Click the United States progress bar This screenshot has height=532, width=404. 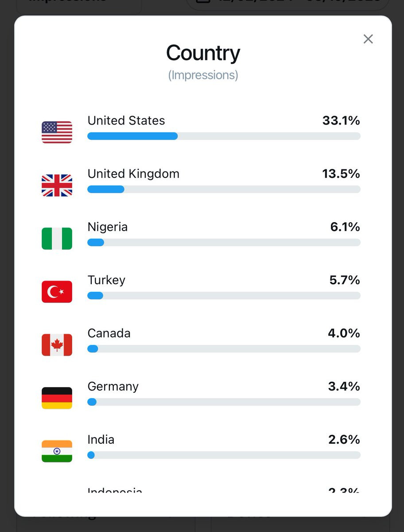coord(224,136)
